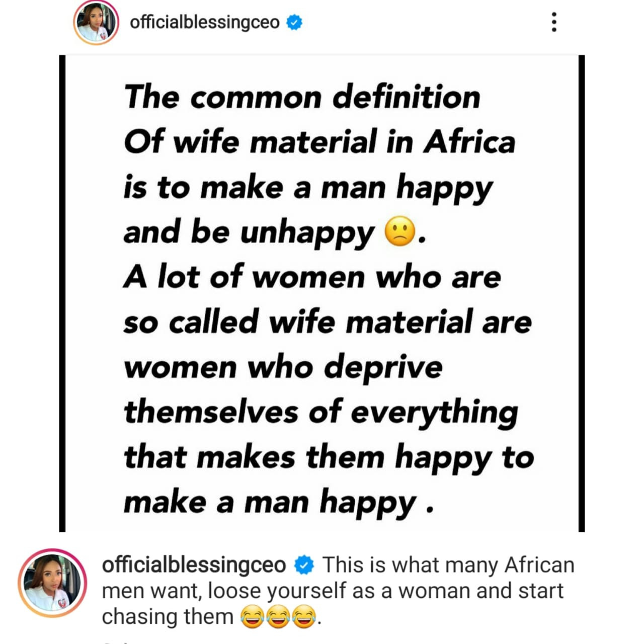Tap the profile avatar next to caption

click(52, 584)
